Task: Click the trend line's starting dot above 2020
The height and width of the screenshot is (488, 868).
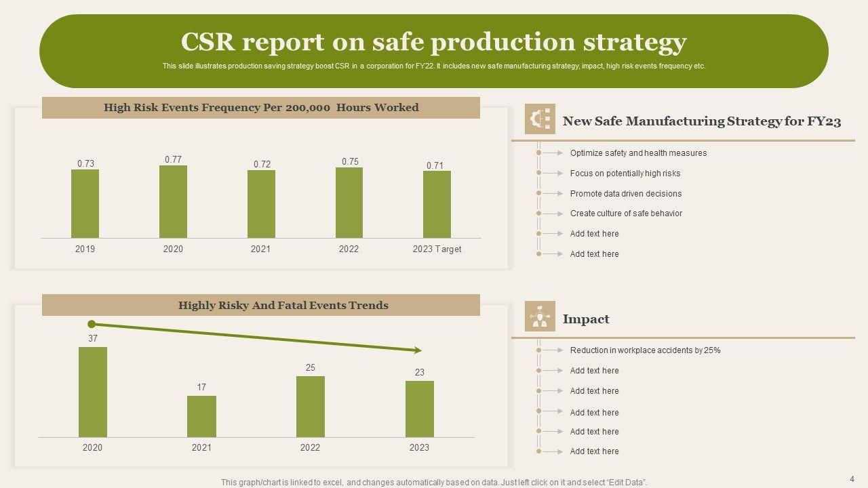Action: 92,324
